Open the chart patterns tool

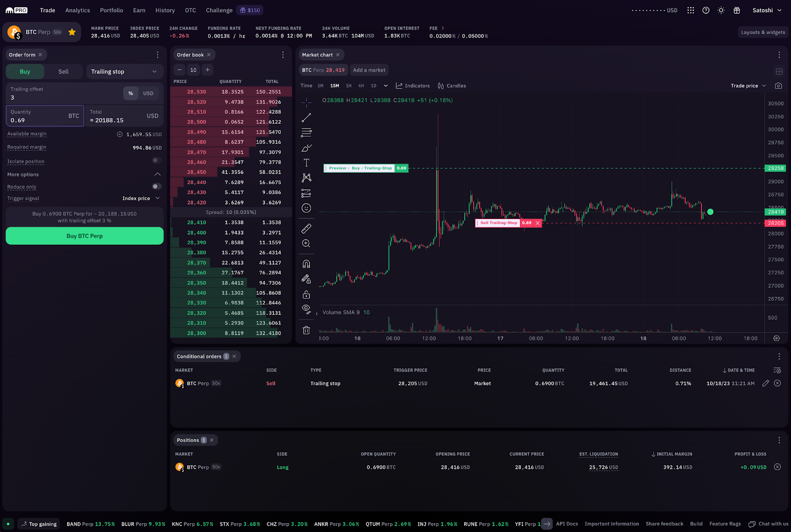(x=307, y=178)
